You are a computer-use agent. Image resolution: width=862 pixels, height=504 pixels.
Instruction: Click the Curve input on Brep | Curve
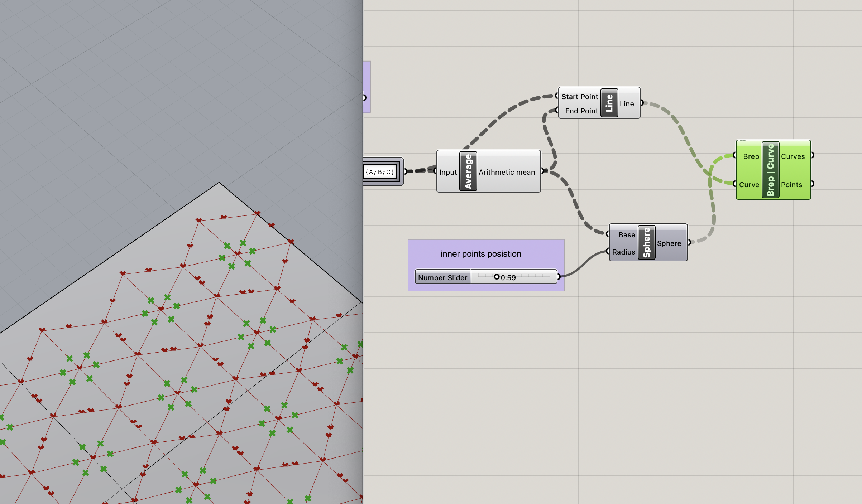coord(749,185)
